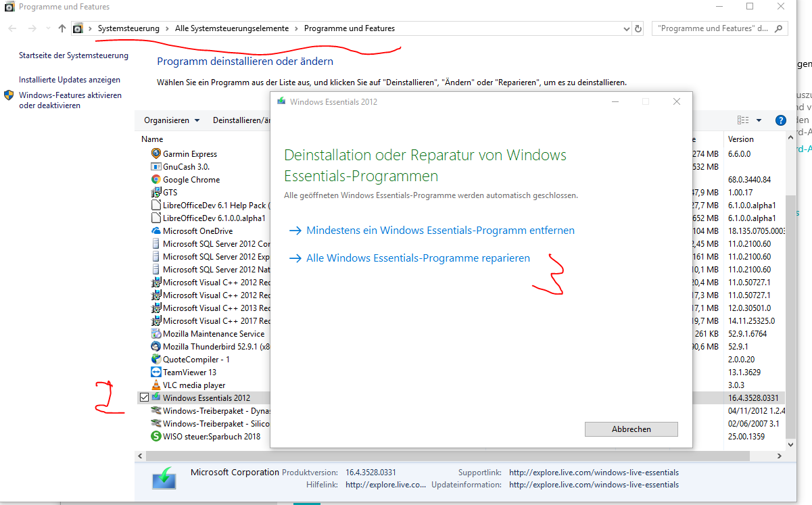The image size is (812, 505).
Task: Click the Windows Essentials dialog title icon
Action: click(281, 101)
